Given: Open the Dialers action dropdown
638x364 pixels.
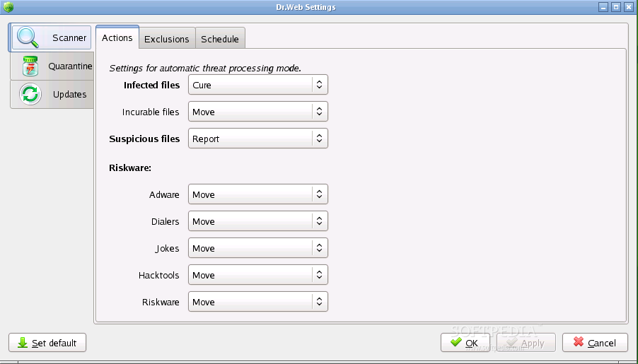Looking at the screenshot, I should (258, 221).
